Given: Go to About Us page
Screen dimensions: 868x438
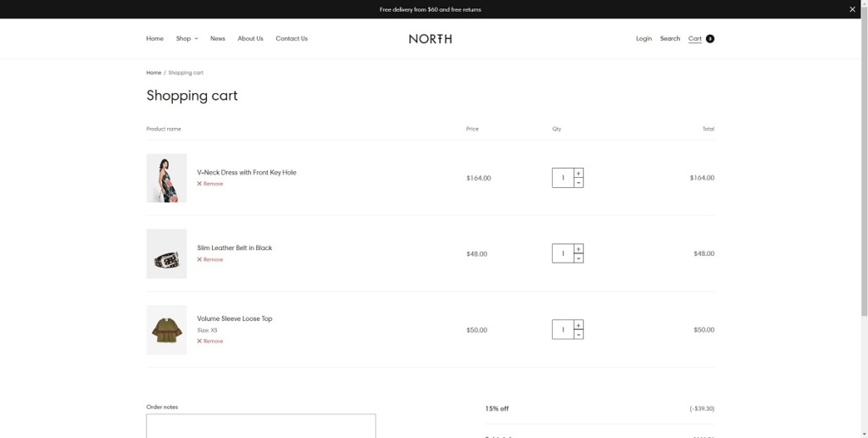Looking at the screenshot, I should pos(250,39).
